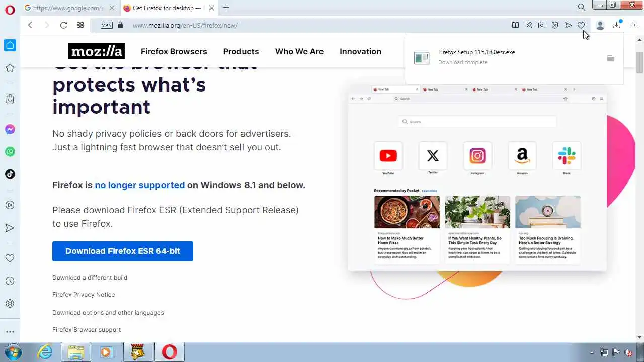Show site security padlock info

pos(120,25)
